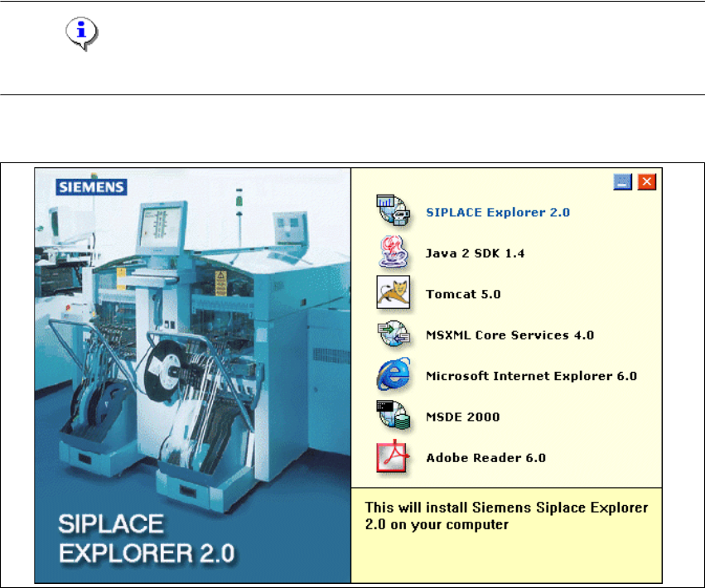Click the SIPLACE EXPLORER 2.0 title text
This screenshot has width=705, height=588.
147,538
